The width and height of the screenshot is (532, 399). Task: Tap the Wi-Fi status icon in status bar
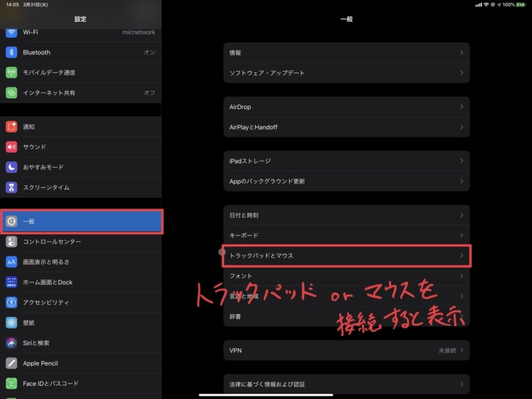tap(486, 5)
